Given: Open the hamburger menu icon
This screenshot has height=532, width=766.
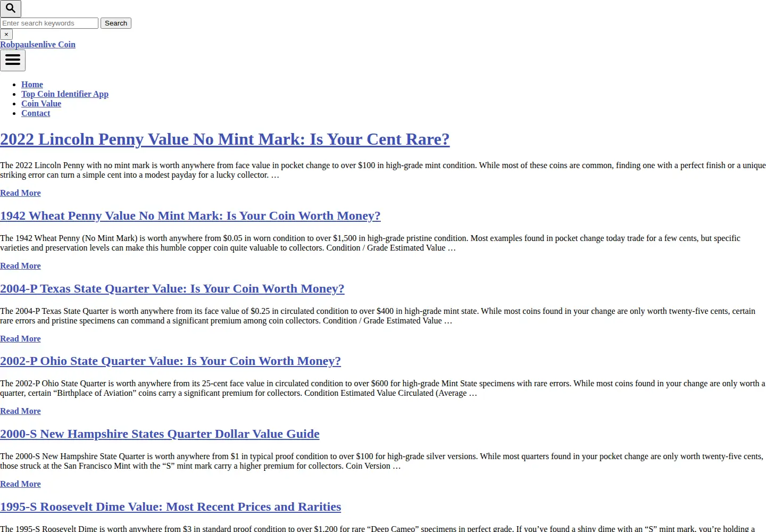Looking at the screenshot, I should coord(13,60).
